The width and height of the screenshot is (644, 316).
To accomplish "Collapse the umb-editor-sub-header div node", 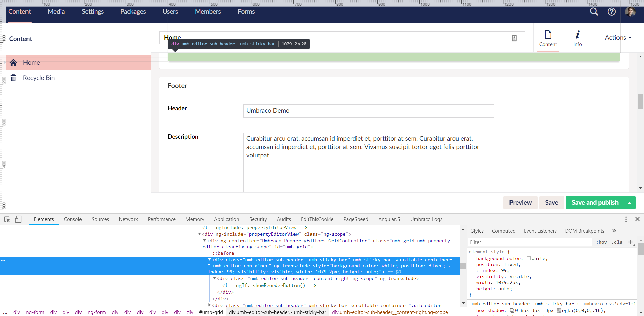I will coord(210,259).
